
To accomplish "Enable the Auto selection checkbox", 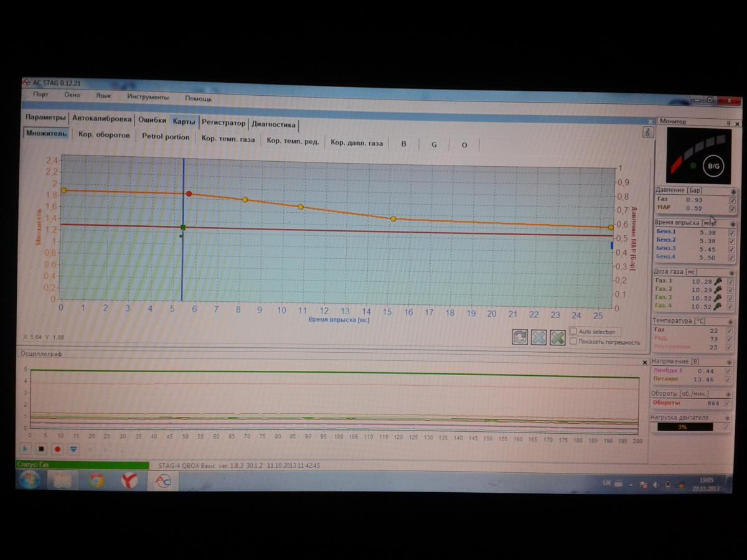I will (573, 332).
